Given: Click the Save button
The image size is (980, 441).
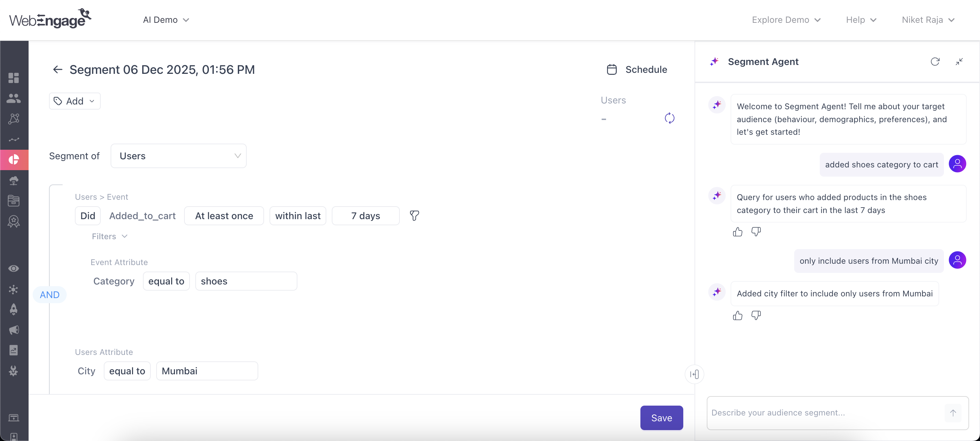Looking at the screenshot, I should (661, 418).
